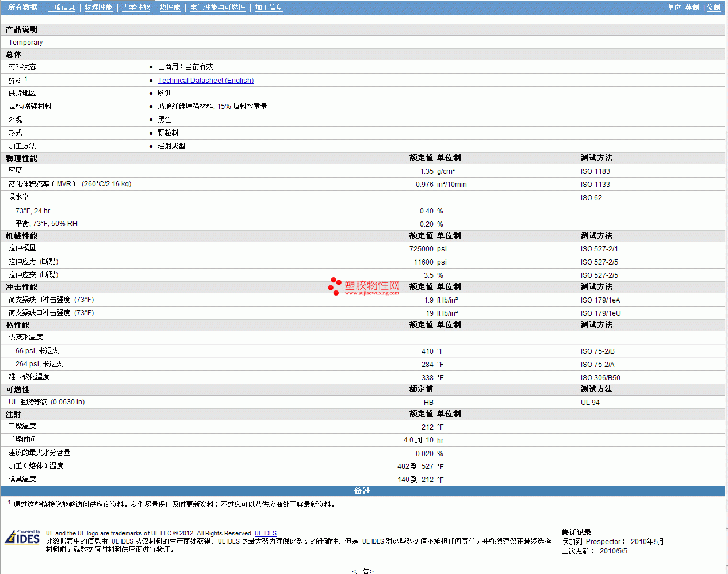This screenshot has width=728, height=574.
Task: Select 英制 units option
Action: pos(692,7)
